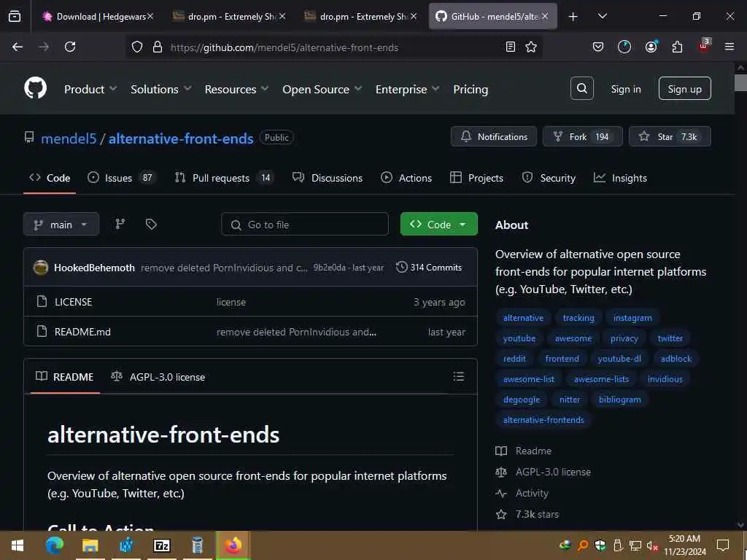The image size is (747, 560).
Task: Star the repository with Star button
Action: pyautogui.click(x=670, y=136)
